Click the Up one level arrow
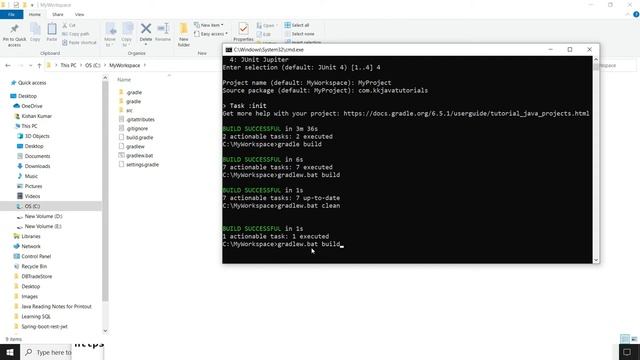The width and height of the screenshot is (640, 360). click(39, 65)
